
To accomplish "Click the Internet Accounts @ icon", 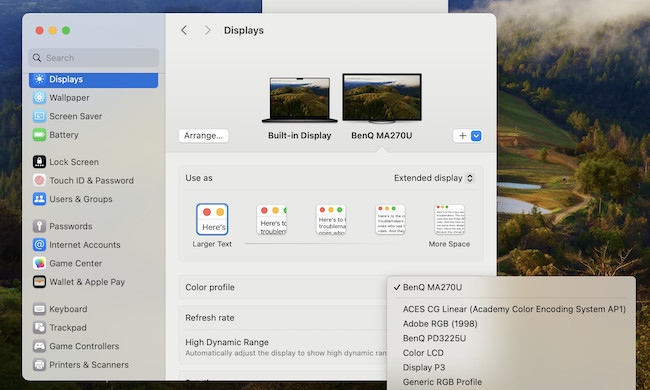I will (x=39, y=245).
